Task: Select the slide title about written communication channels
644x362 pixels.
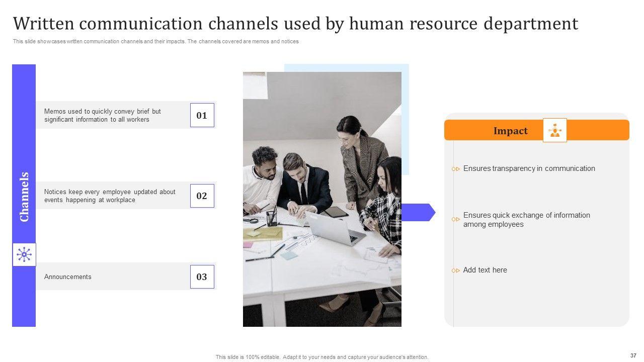Action: (296, 24)
